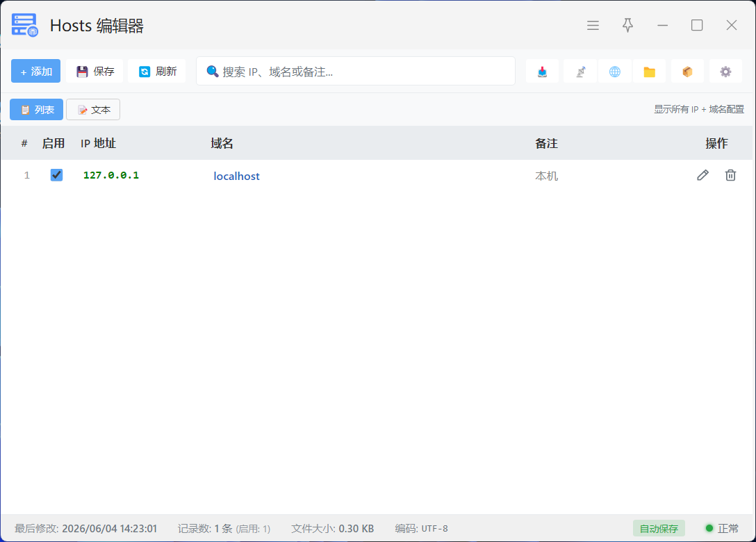Click the 备注 column header
The width and height of the screenshot is (756, 542).
(546, 143)
